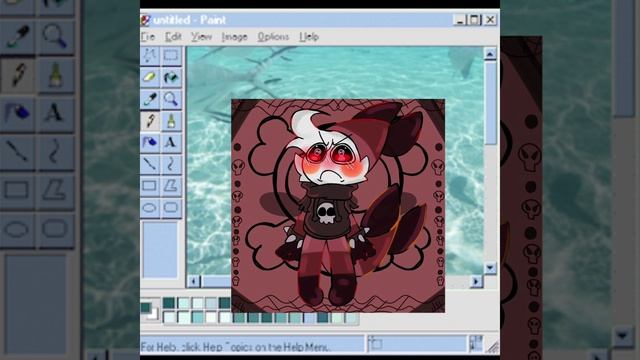
Task: Click the enlarged background ellipse tool
Action: [x=17, y=230]
